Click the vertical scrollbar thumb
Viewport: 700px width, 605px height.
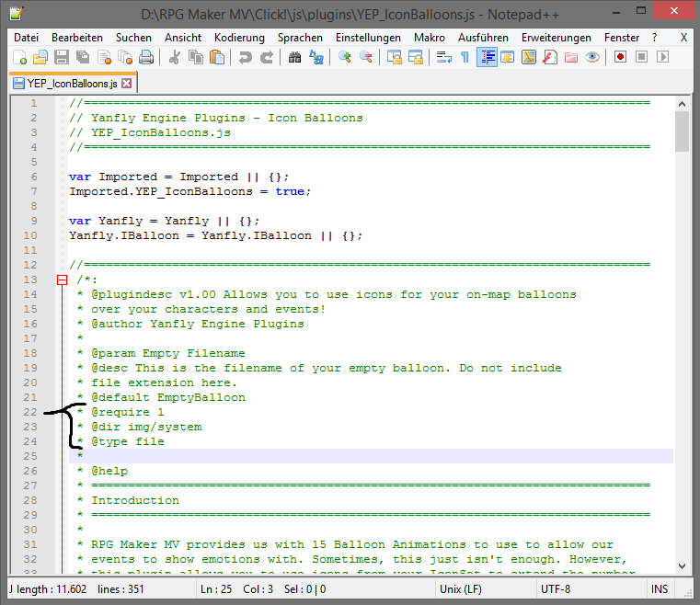tap(682, 131)
